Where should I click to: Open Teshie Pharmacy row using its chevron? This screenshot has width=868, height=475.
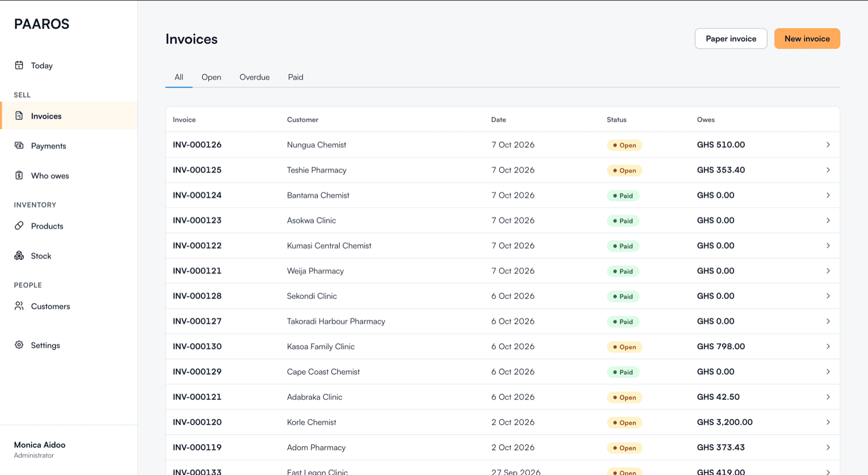click(828, 170)
